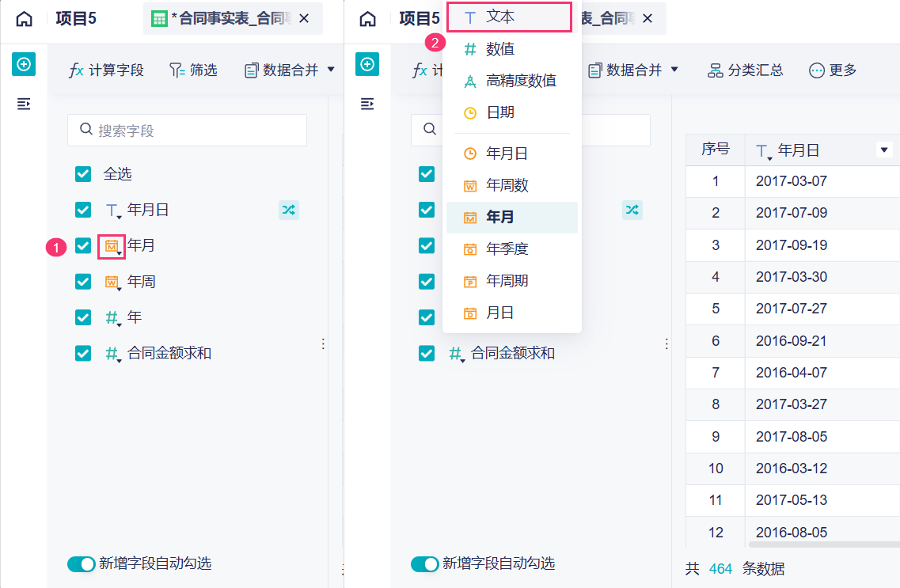The height and width of the screenshot is (588, 900).
Task: Uncheck the 年周 field checkbox
Action: tap(83, 282)
